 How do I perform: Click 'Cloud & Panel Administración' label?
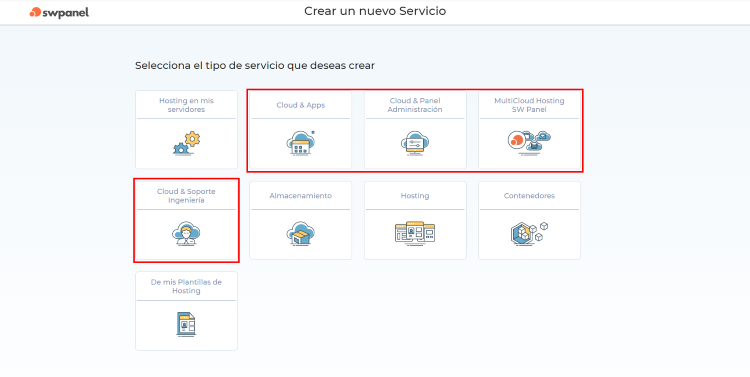pyautogui.click(x=415, y=105)
